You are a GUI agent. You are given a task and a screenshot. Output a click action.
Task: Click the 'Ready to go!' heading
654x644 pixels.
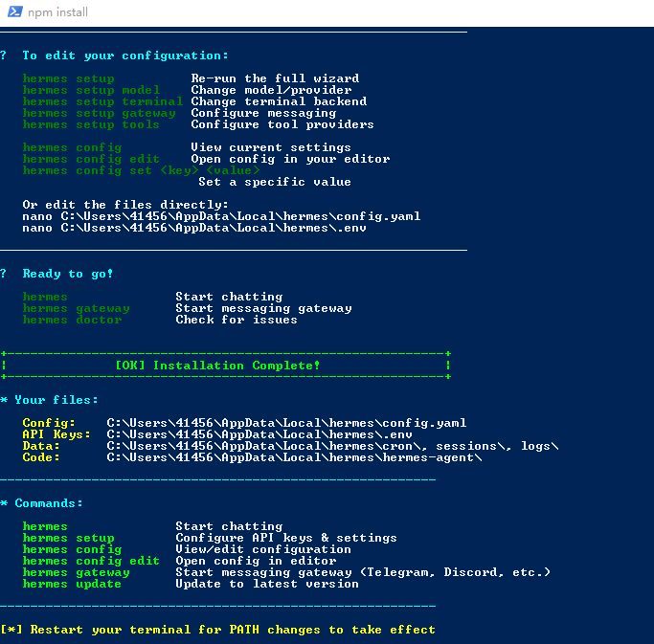(x=68, y=274)
